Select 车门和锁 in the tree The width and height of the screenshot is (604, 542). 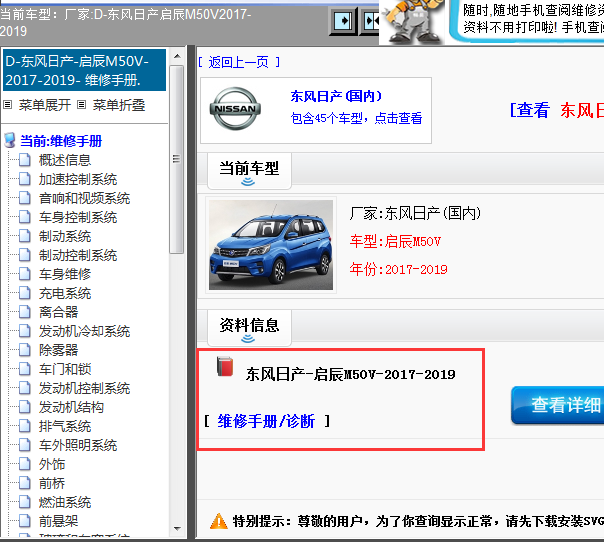click(65, 369)
